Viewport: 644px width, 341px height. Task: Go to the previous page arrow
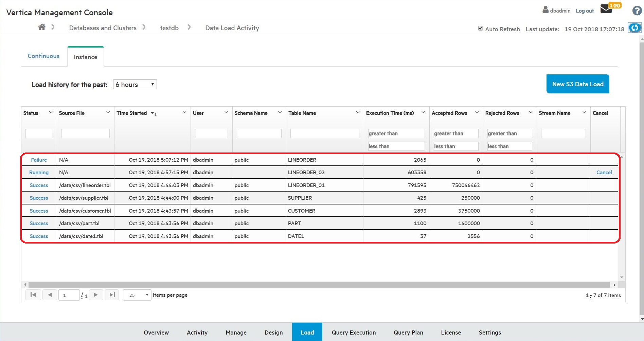click(50, 295)
